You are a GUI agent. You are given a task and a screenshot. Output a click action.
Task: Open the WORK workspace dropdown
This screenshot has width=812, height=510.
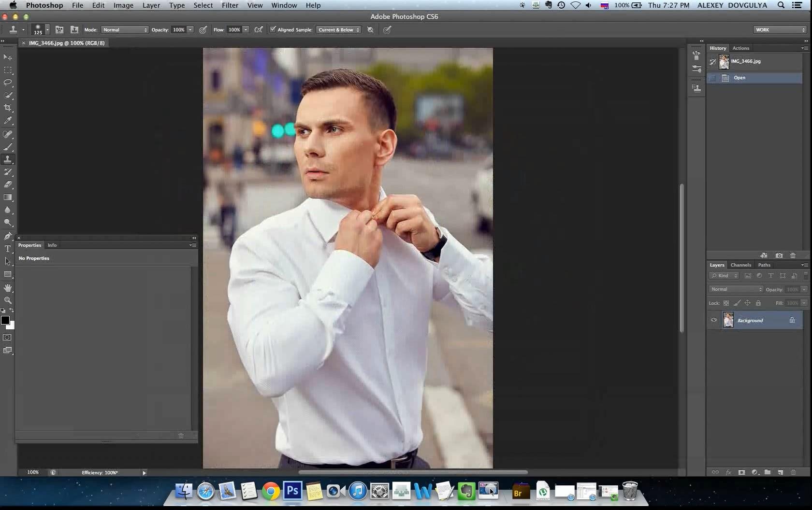(x=780, y=30)
